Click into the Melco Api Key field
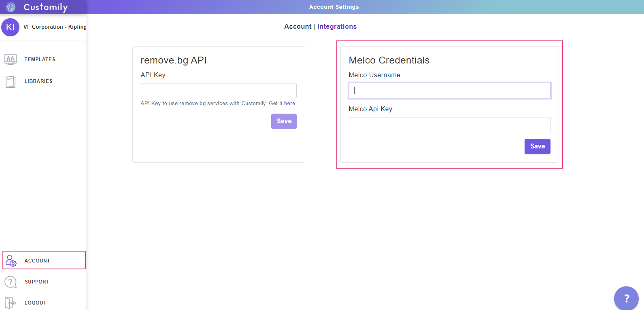The width and height of the screenshot is (644, 311). pos(449,125)
